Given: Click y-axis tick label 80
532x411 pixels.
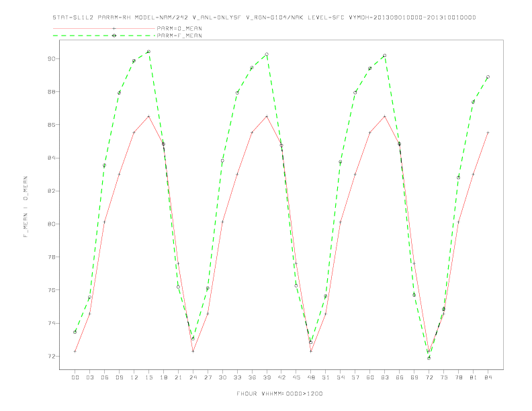Looking at the screenshot, I should pyautogui.click(x=51, y=224).
